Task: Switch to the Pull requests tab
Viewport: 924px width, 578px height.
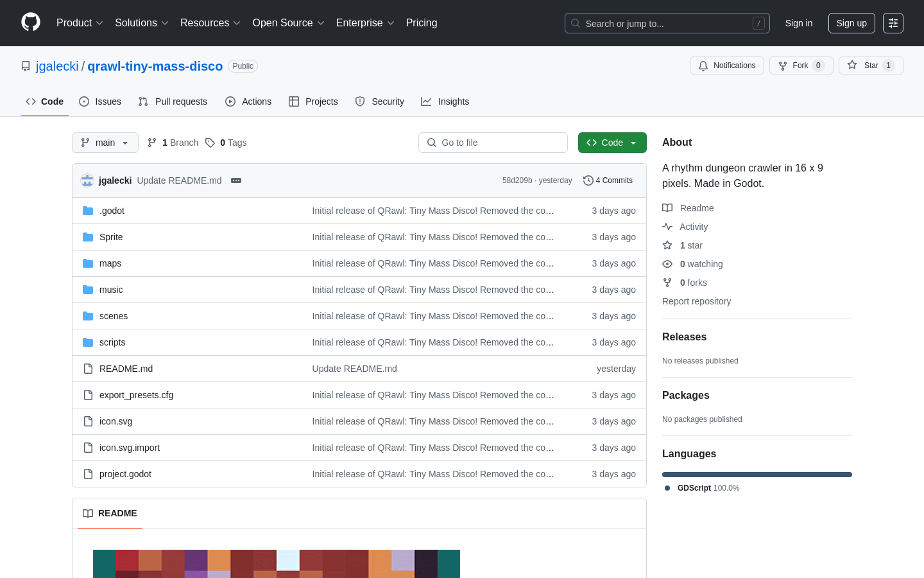Action: click(173, 101)
